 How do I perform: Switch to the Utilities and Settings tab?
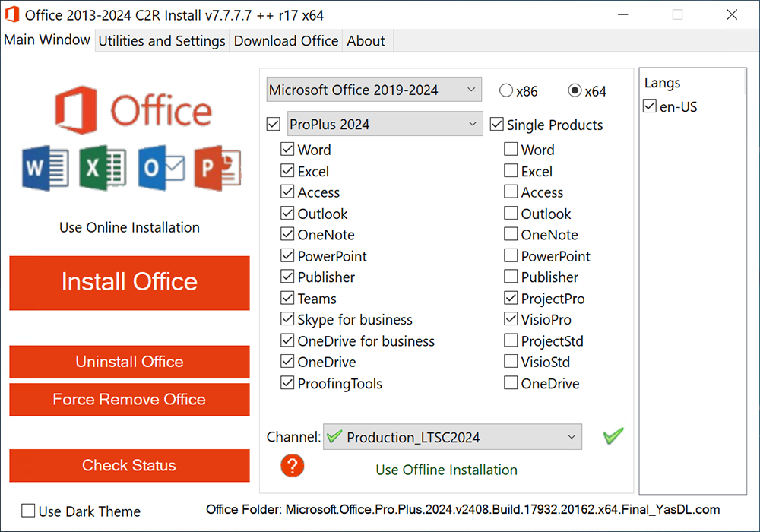tap(161, 41)
